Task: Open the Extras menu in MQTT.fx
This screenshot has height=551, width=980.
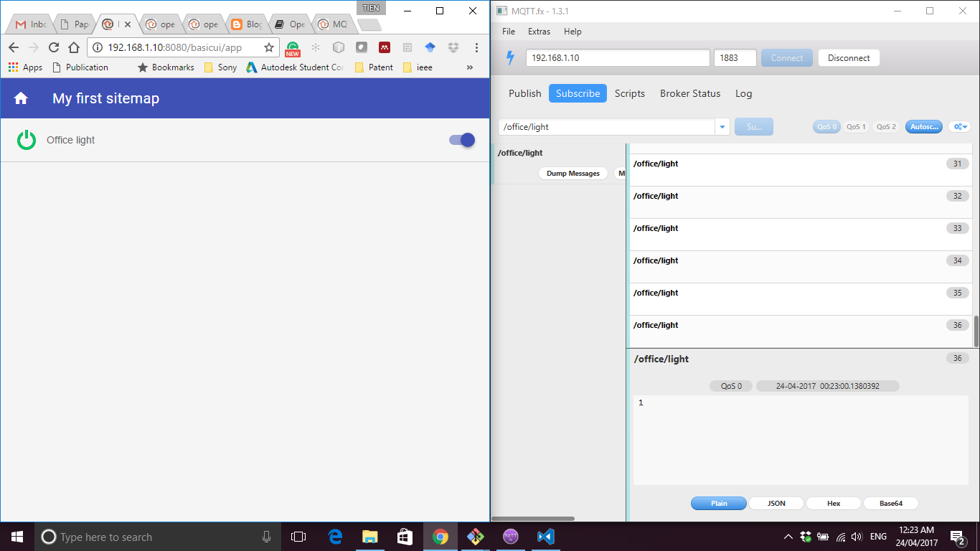Action: (x=539, y=32)
